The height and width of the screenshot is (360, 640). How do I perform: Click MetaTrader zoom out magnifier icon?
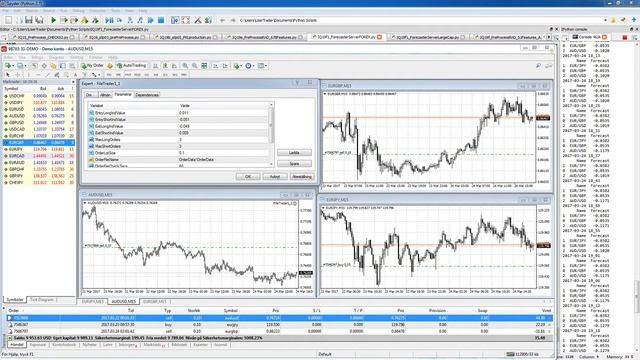[195, 66]
